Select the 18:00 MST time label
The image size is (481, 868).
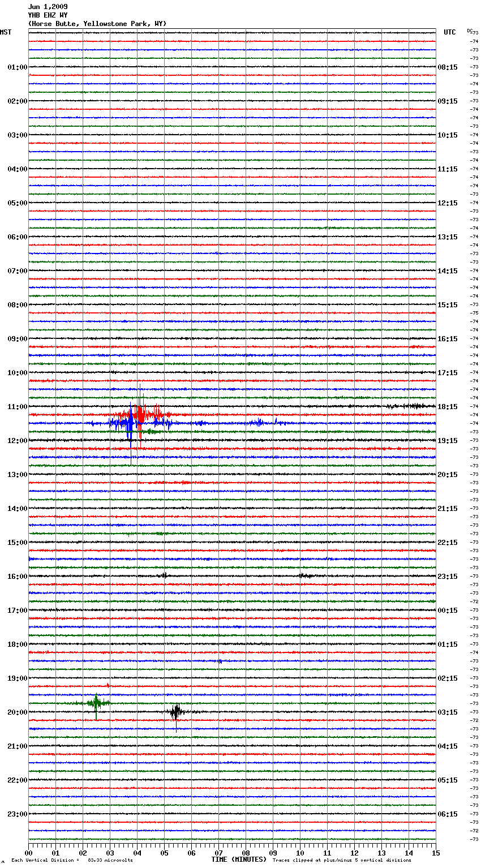tap(18, 644)
